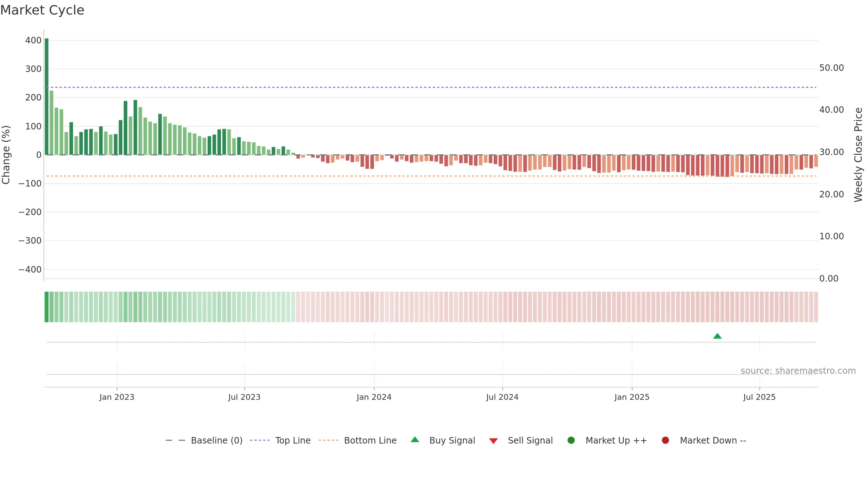Toggle the Buy Signal legend entry

443,440
